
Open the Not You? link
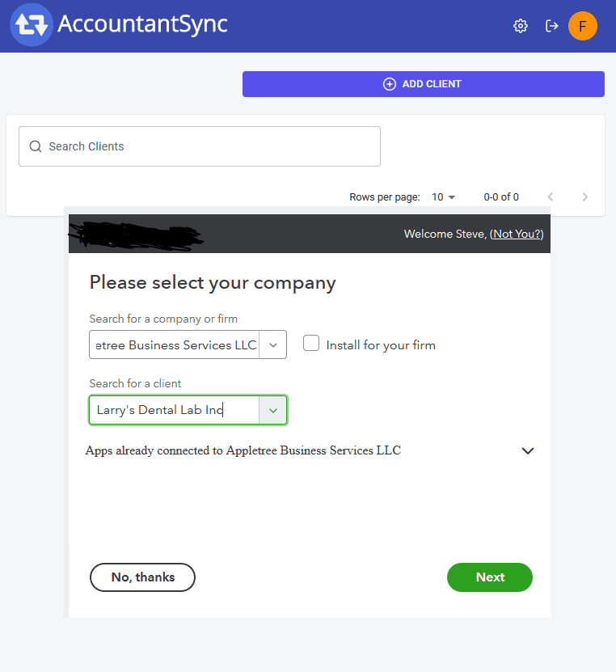[516, 234]
